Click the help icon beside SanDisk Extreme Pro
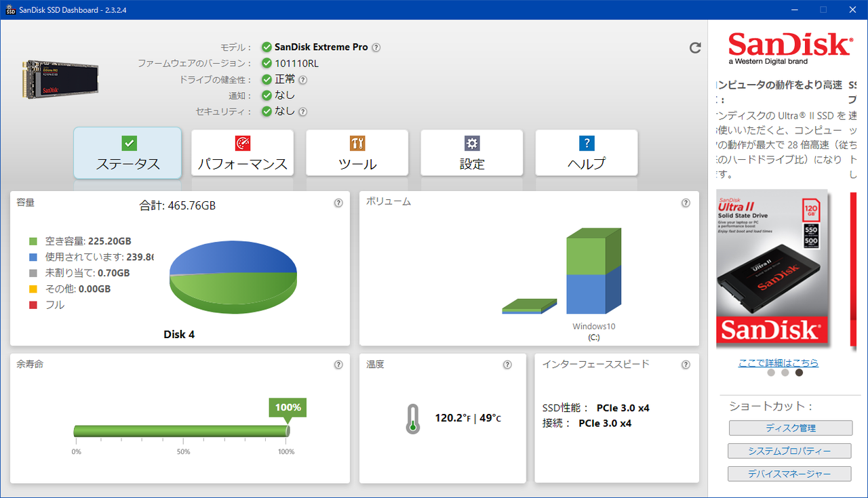Screen dimensions: 868x498 [x=376, y=47]
